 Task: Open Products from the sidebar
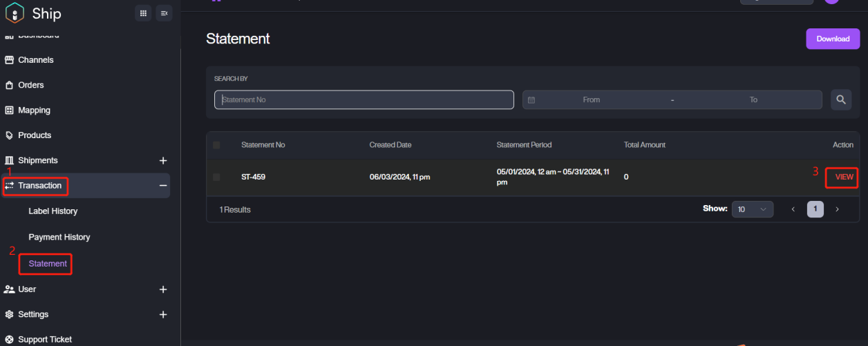point(35,135)
